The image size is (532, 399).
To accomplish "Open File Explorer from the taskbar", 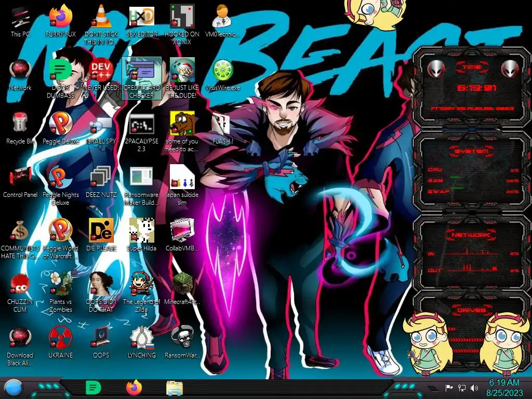I will click(175, 388).
